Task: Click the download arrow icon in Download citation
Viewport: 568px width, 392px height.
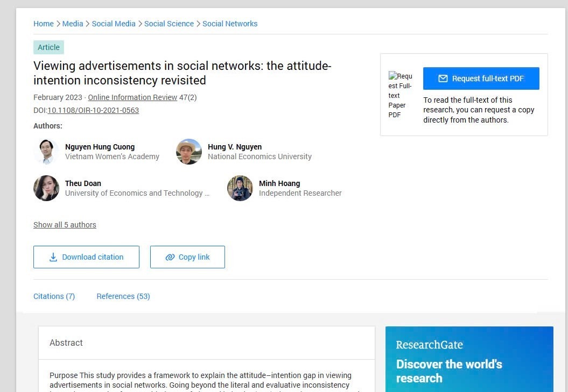Action: coord(53,257)
